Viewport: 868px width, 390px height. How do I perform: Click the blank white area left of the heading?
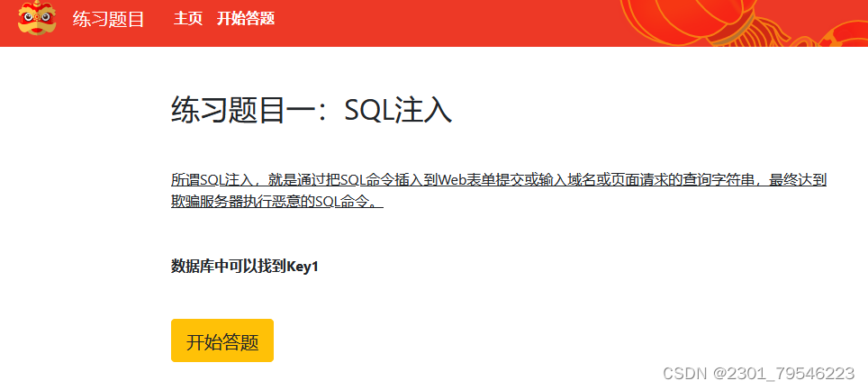pyautogui.click(x=83, y=111)
